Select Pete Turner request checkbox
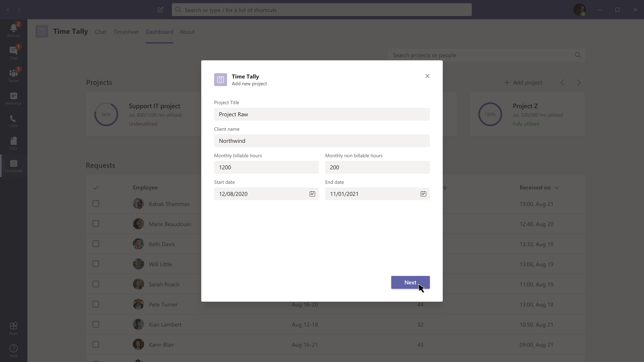644x362 pixels. [96, 304]
